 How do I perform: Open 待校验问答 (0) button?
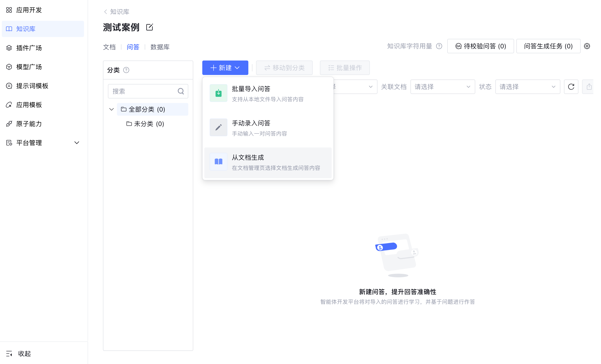pyautogui.click(x=480, y=46)
